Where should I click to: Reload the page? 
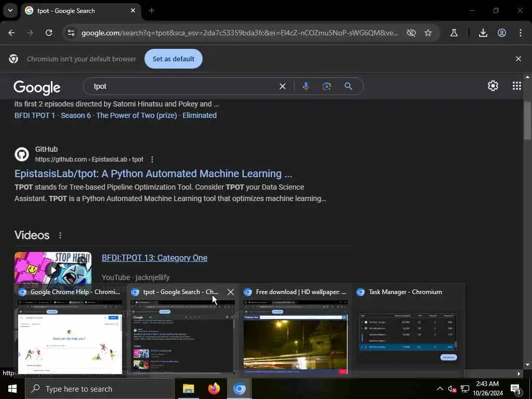pyautogui.click(x=49, y=33)
